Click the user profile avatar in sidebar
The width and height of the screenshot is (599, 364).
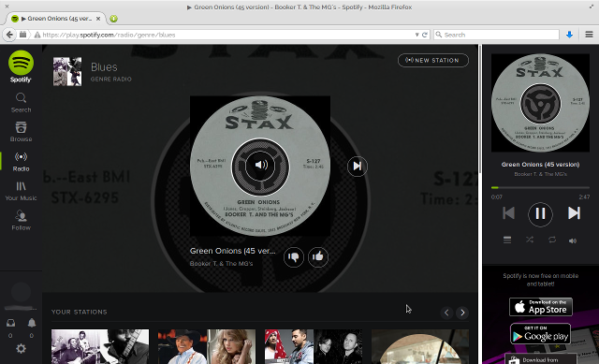[x=21, y=293]
